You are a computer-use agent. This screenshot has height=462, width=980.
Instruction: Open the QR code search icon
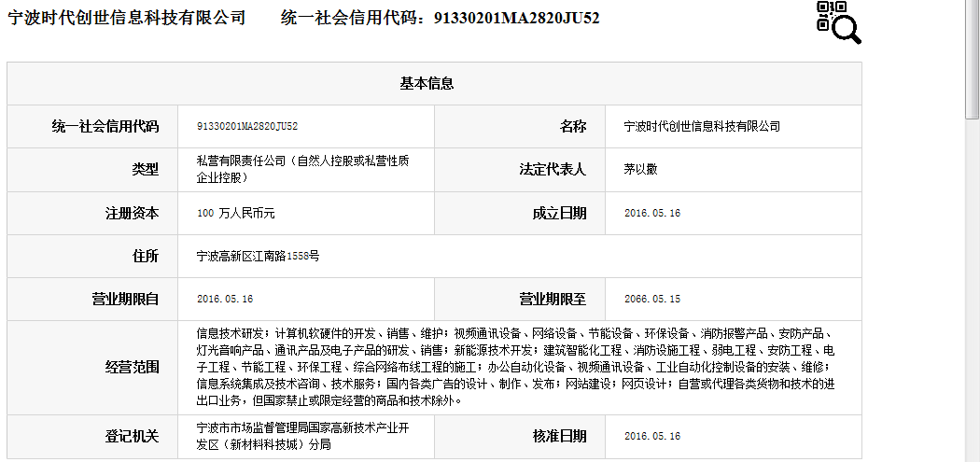click(839, 22)
